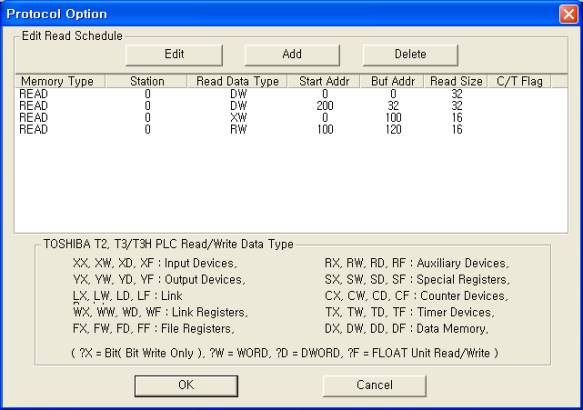Click the Read Size column header
Image resolution: width=583 pixels, height=410 pixels.
click(x=456, y=81)
